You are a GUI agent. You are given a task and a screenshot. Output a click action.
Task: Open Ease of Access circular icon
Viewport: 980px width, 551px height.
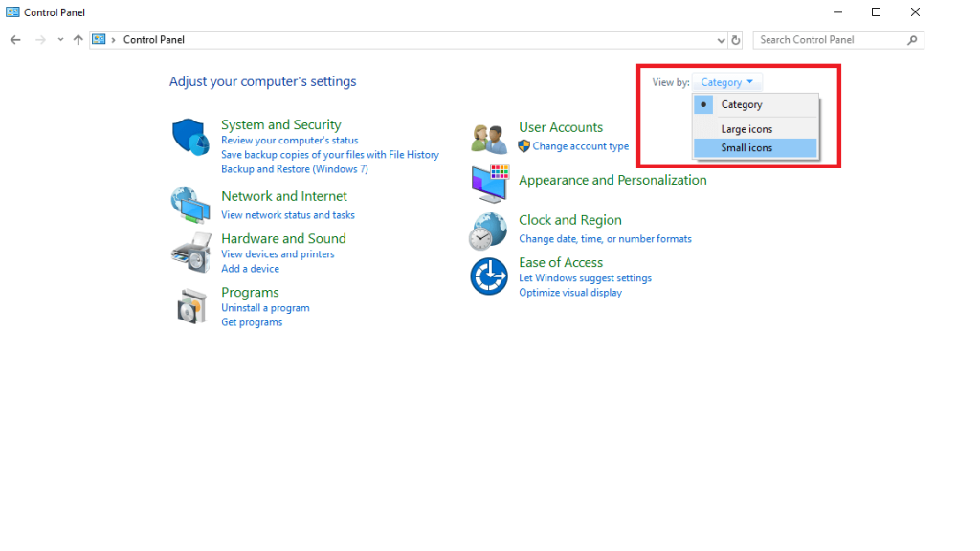click(x=489, y=276)
